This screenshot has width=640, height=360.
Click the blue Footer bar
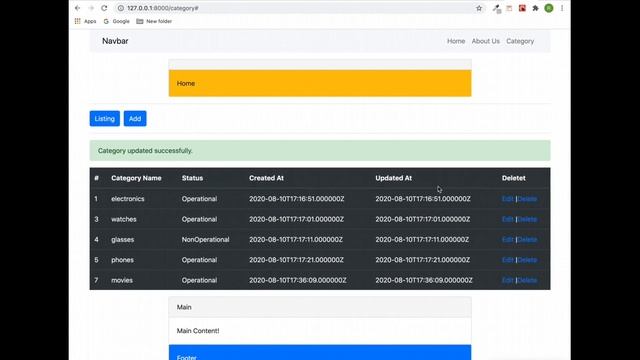pyautogui.click(x=320, y=353)
